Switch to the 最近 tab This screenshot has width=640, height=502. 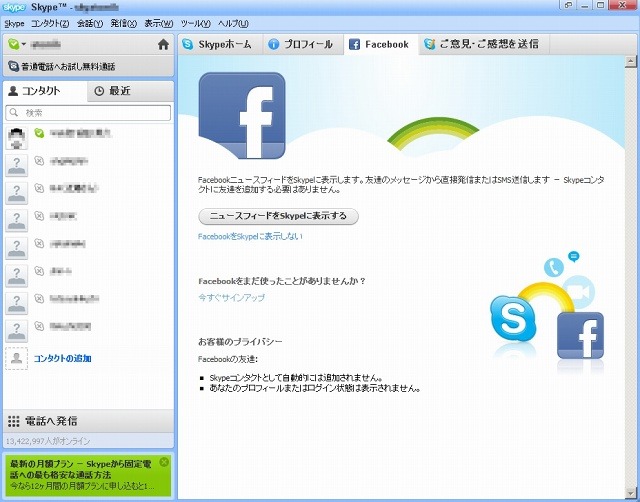click(x=130, y=91)
